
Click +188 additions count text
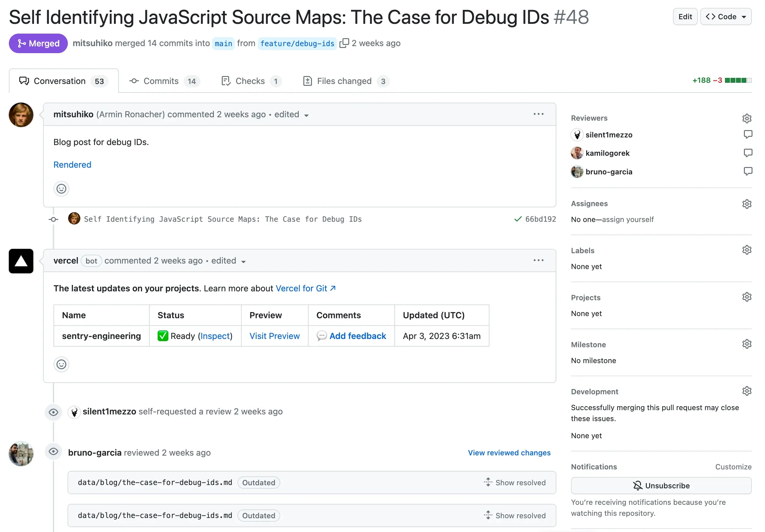(x=701, y=80)
